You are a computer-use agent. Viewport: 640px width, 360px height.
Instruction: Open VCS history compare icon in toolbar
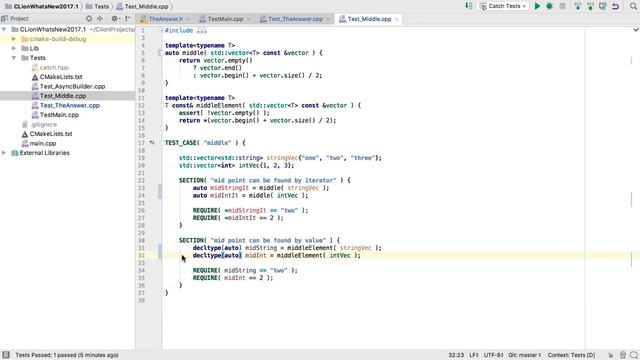tap(603, 6)
